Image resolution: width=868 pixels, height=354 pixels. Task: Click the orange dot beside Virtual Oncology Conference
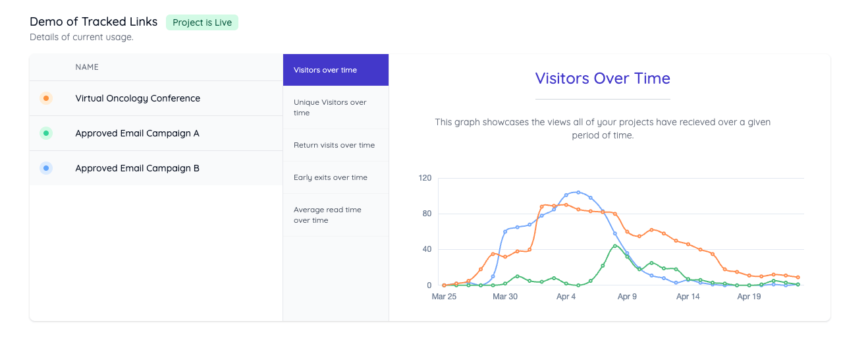click(45, 98)
